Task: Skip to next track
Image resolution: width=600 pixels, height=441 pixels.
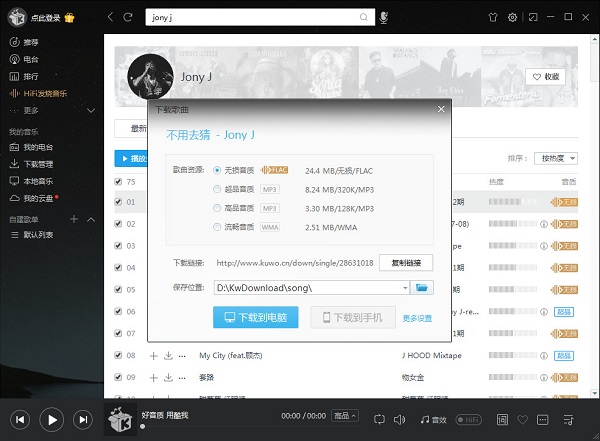Action: coord(83,419)
